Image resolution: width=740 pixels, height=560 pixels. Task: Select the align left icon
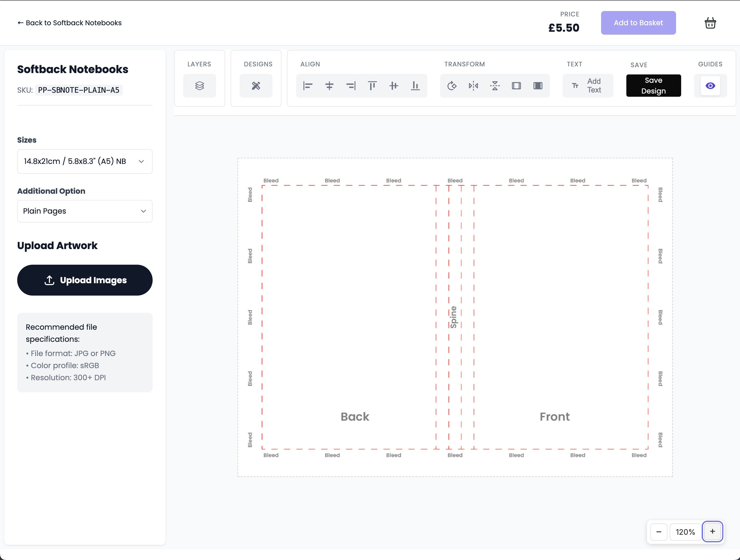308,86
